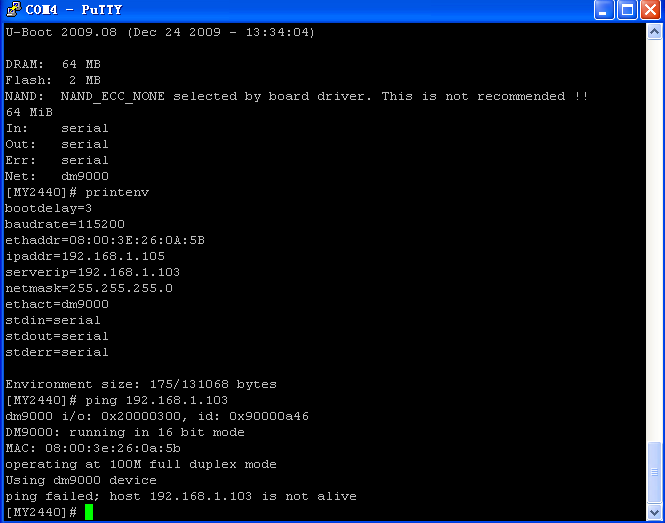Click the 'ping 192.168.1.103' command text
Screen dimensions: 665x523
pyautogui.click(x=156, y=400)
